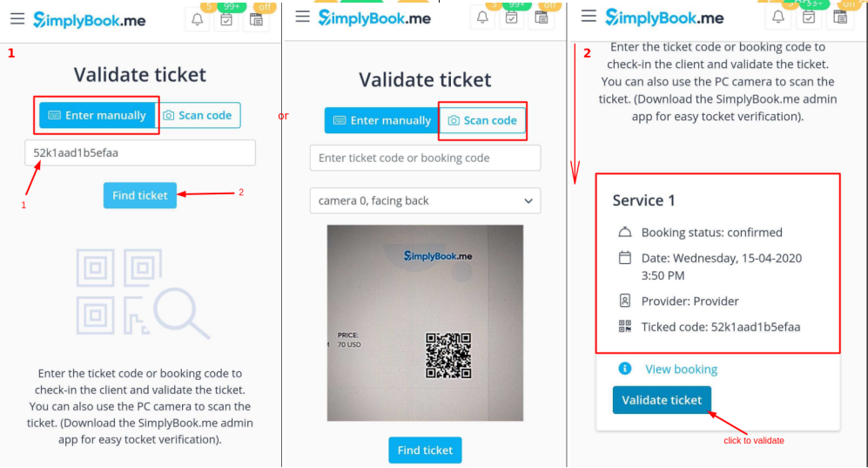The width and height of the screenshot is (868, 468).
Task: Switch to Enter manually in the middle panel
Action: 382,120
